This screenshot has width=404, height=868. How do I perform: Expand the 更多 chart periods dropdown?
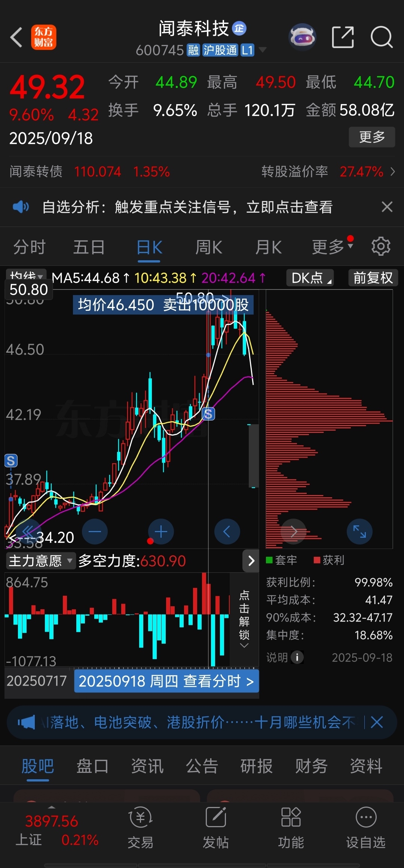332,247
